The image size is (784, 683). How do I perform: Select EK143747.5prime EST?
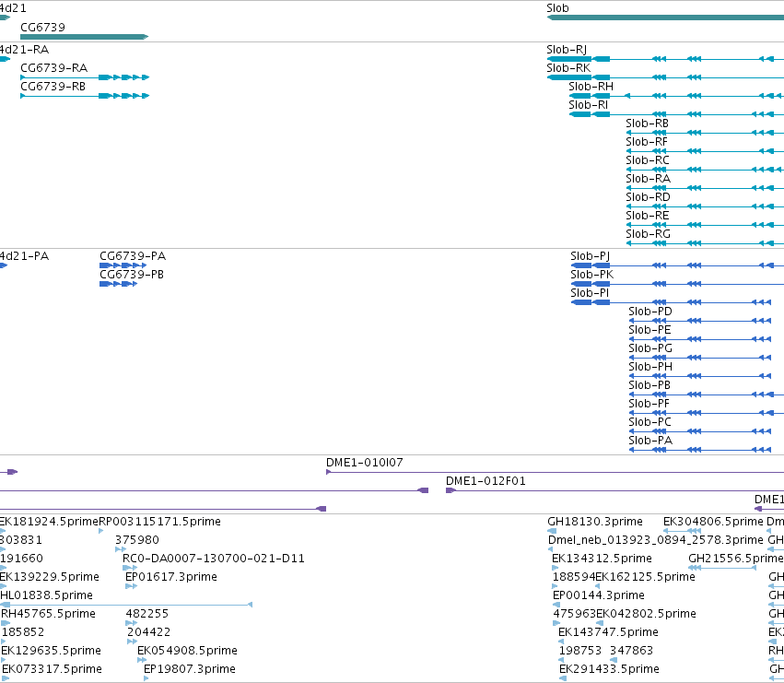(609, 632)
